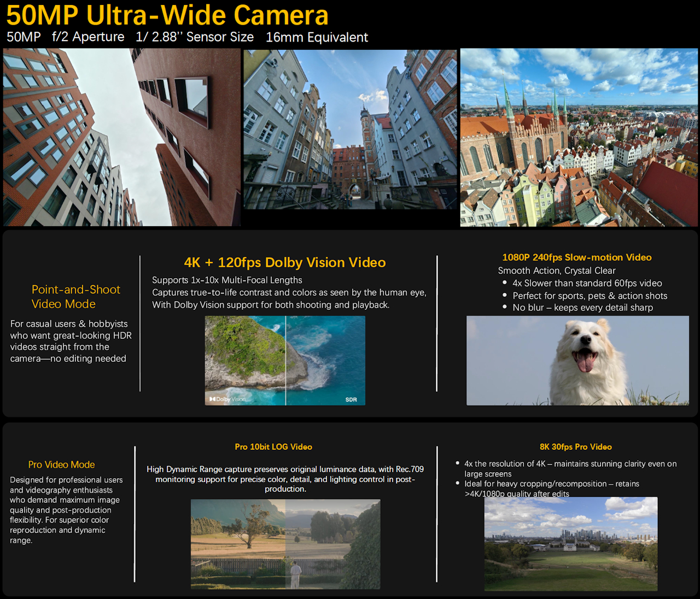Click the 16mm Equivalent spec text
This screenshot has height=599, width=700.
tap(317, 37)
